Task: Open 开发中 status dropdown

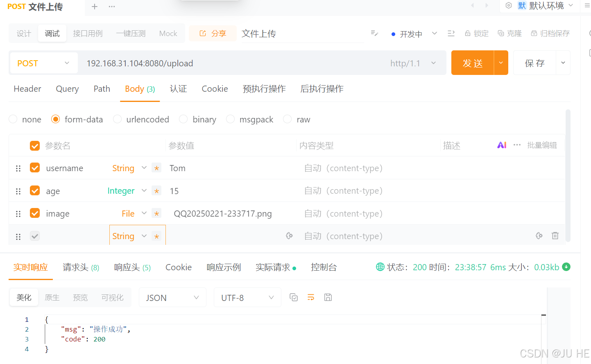Action: (x=414, y=34)
